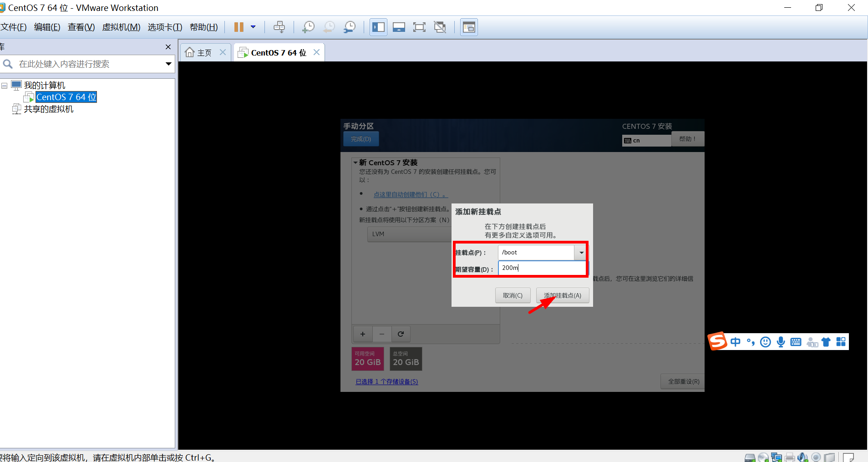Click the 点这里自动创建他们 link
Screen dimensions: 868x462
point(411,194)
